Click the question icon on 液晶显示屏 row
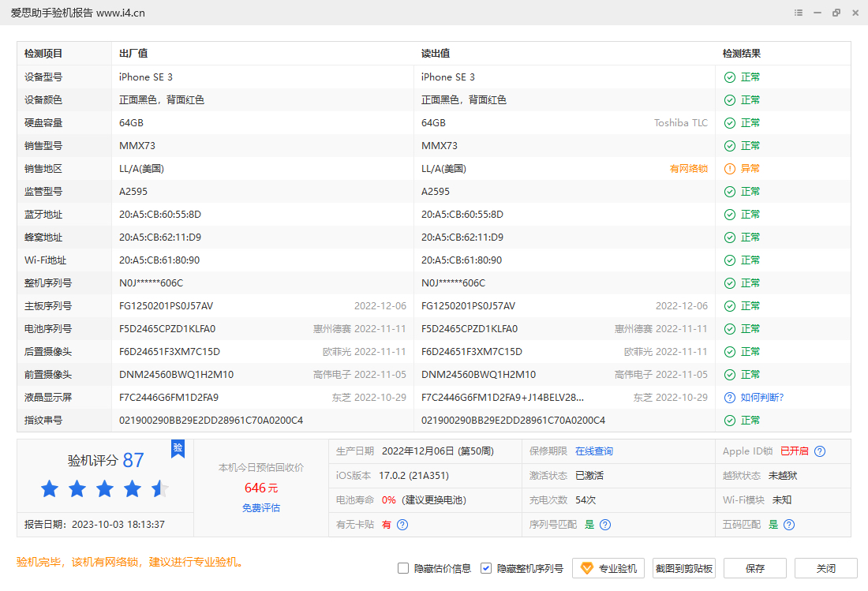This screenshot has width=868, height=591. click(x=728, y=397)
